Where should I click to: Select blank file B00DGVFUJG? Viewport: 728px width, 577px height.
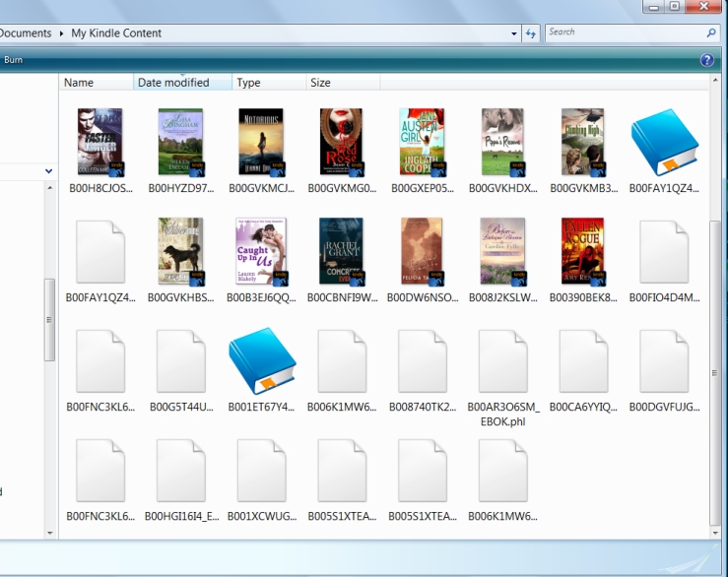click(664, 370)
